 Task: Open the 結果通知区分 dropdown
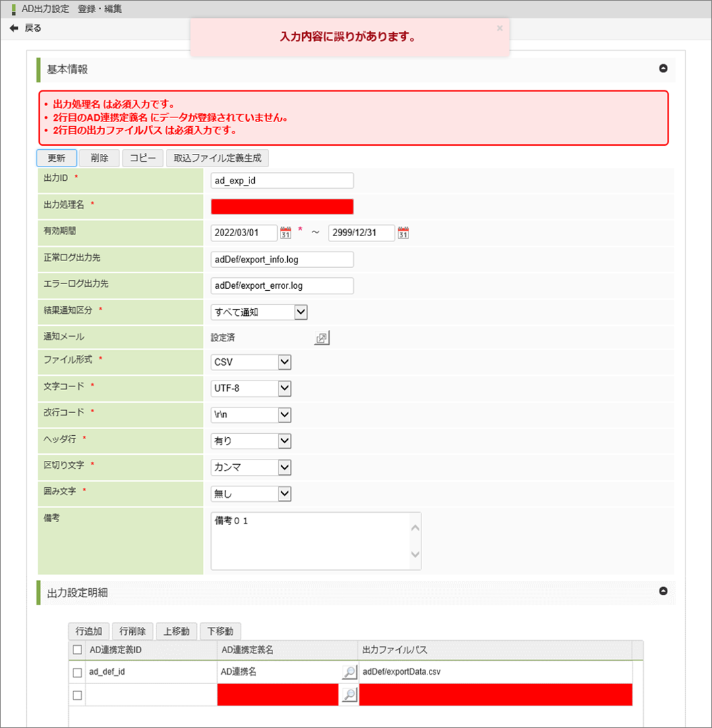tap(301, 312)
